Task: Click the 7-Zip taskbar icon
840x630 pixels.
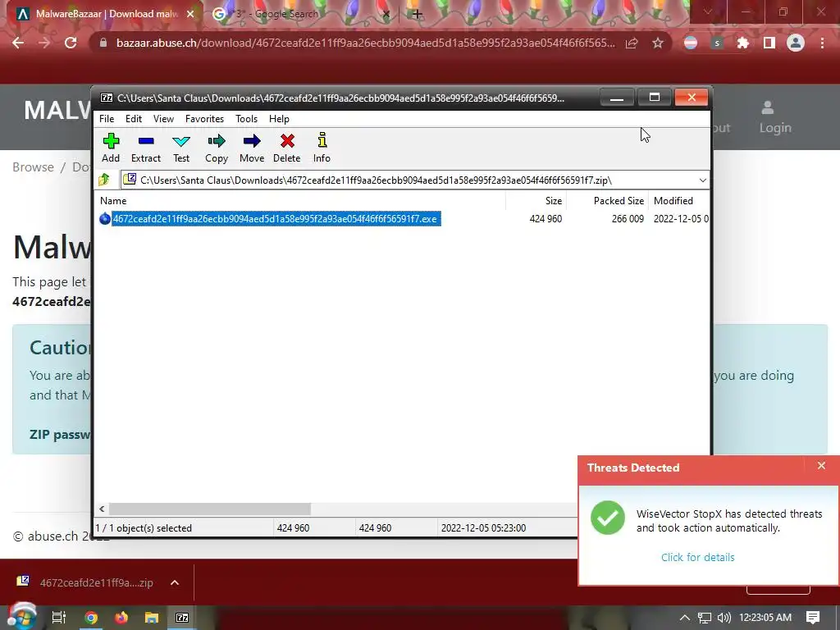Action: click(x=182, y=618)
